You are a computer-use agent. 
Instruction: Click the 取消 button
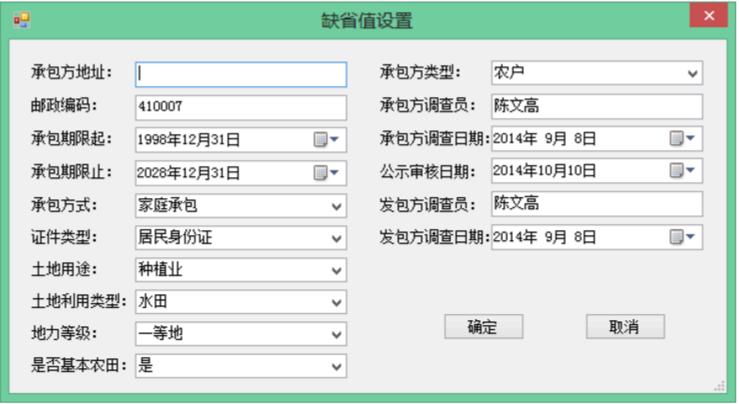click(x=624, y=327)
